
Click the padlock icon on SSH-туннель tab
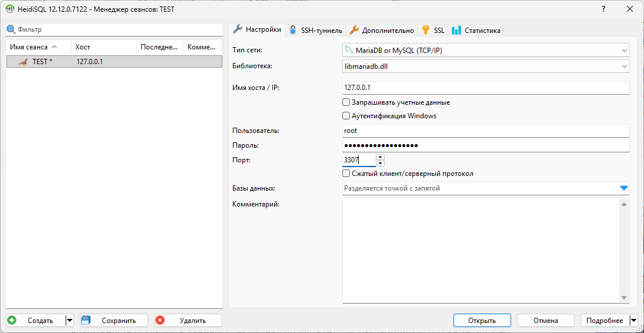[293, 30]
